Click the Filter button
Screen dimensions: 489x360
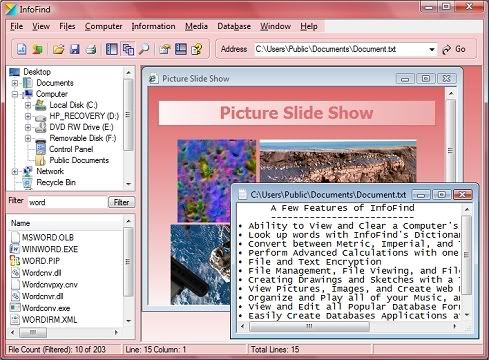pos(121,202)
